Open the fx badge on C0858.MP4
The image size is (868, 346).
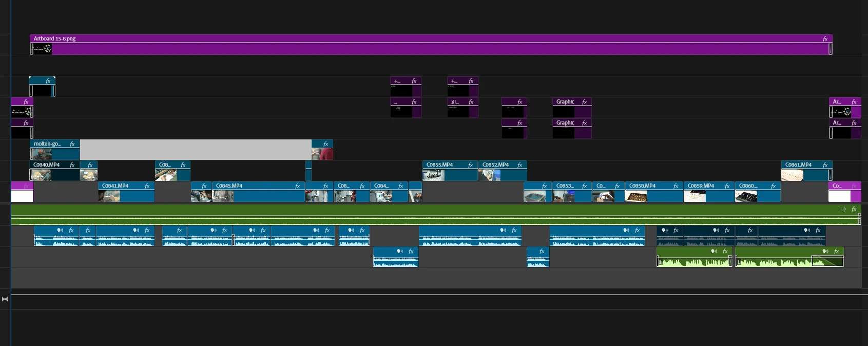tap(676, 186)
